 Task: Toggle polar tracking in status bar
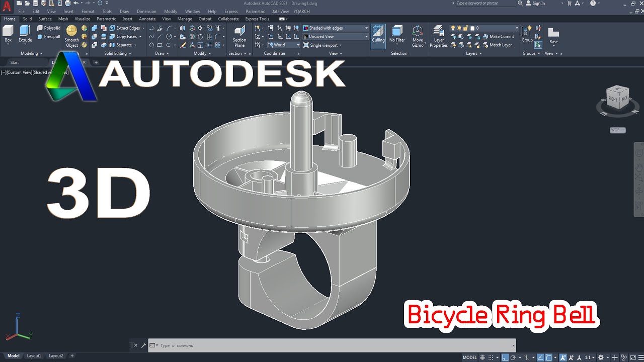coord(513,357)
